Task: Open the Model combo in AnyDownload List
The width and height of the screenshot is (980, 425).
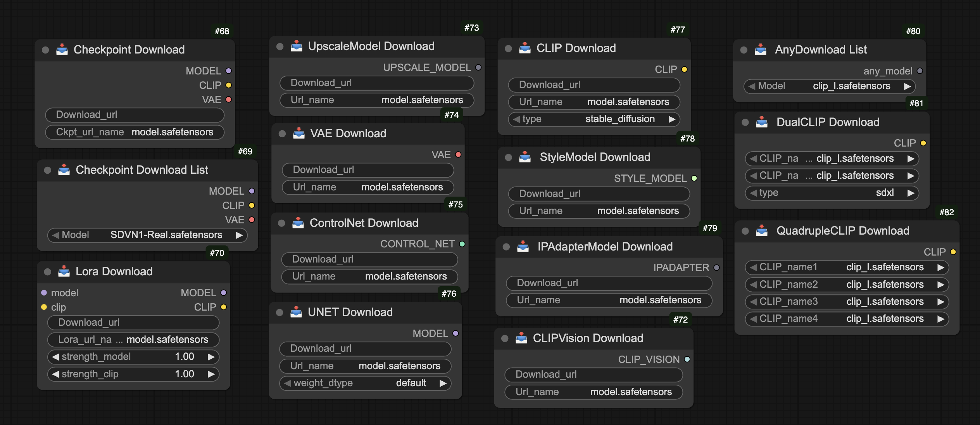Action: click(830, 86)
